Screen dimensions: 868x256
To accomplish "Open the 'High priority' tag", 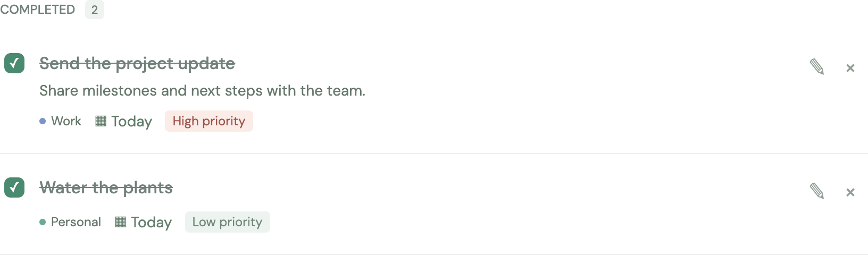I will pyautogui.click(x=209, y=121).
